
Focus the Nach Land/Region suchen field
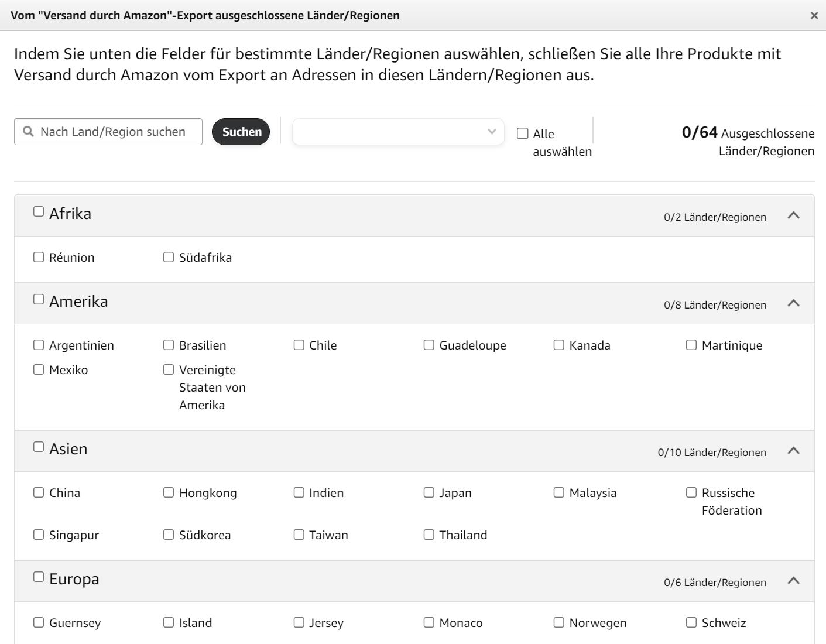click(108, 132)
